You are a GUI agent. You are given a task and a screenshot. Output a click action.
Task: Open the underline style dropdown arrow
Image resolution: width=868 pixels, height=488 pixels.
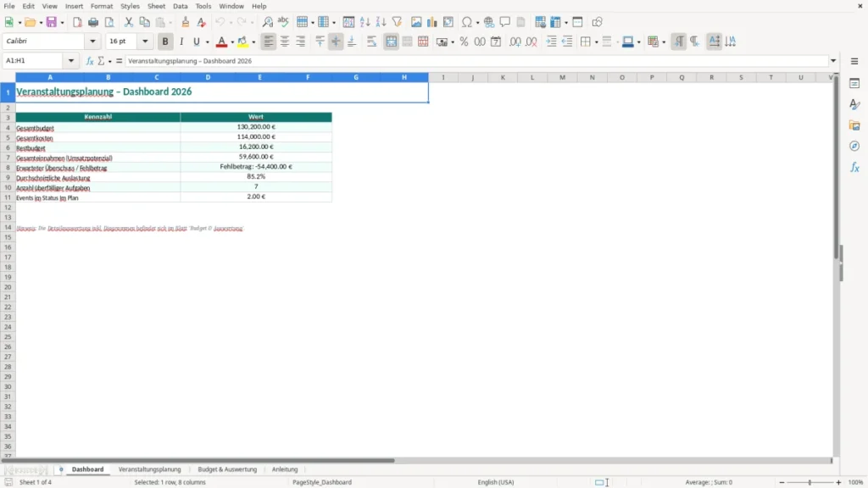[x=207, y=42]
